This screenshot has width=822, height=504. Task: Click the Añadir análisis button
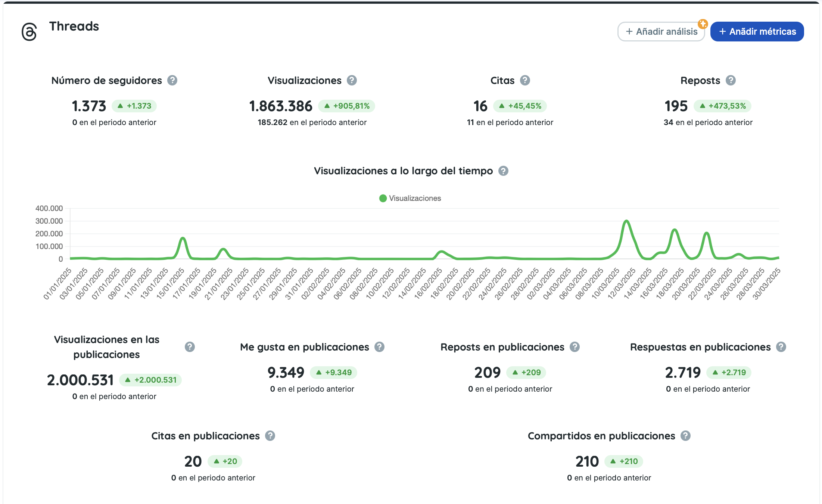661,32
